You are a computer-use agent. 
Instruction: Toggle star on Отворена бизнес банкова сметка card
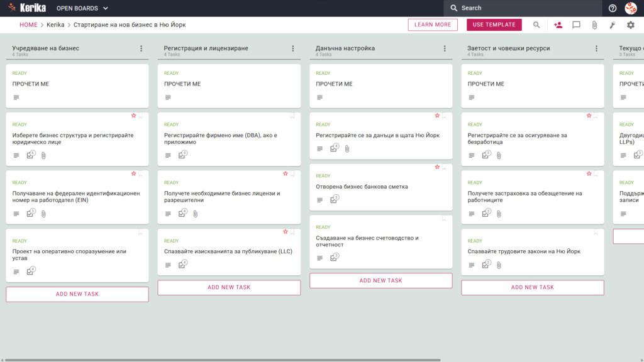click(x=437, y=167)
